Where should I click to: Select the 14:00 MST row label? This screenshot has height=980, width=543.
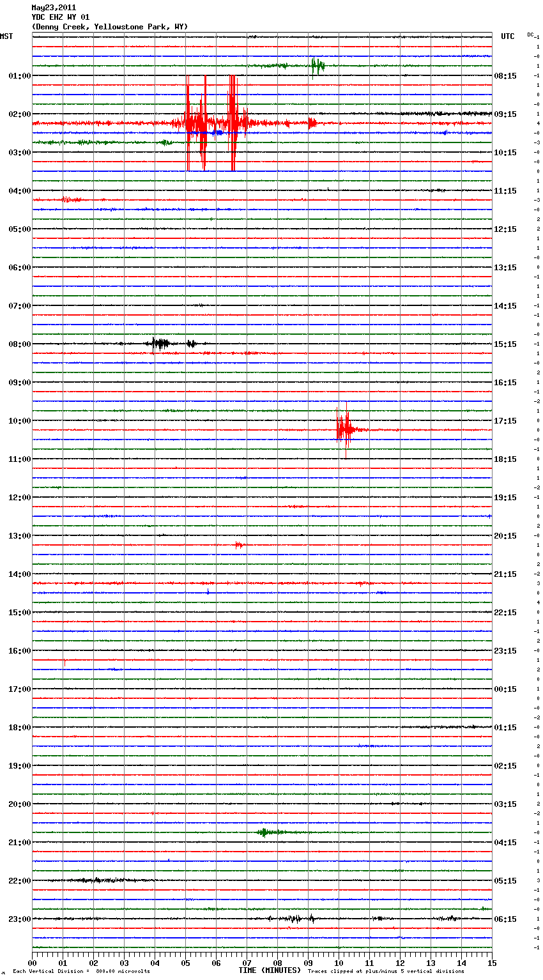(x=20, y=574)
